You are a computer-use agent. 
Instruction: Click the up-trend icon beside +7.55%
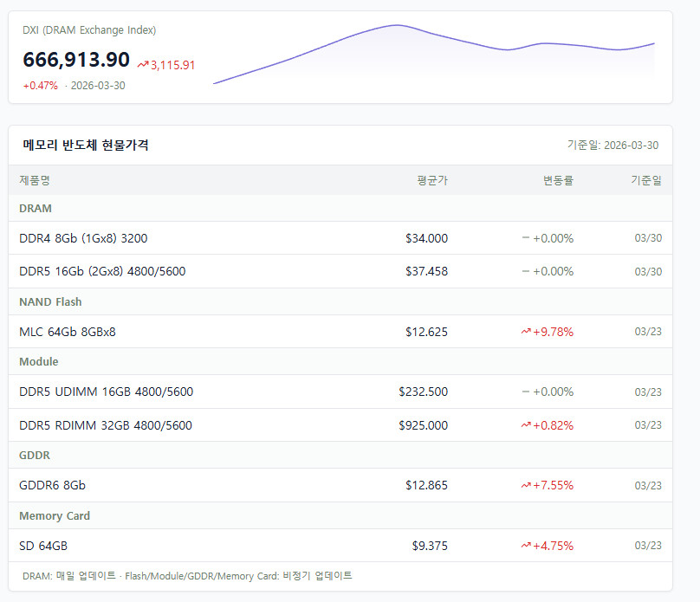[x=526, y=485]
